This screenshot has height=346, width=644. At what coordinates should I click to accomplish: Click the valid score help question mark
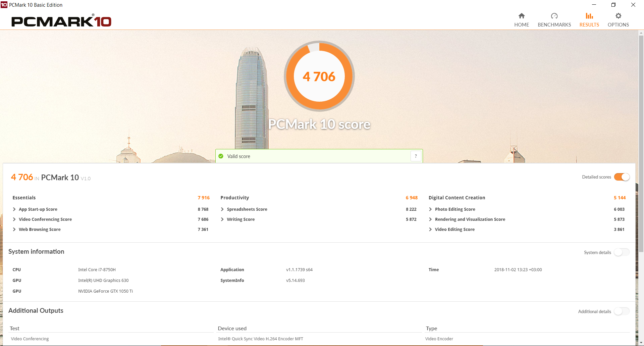[416, 156]
